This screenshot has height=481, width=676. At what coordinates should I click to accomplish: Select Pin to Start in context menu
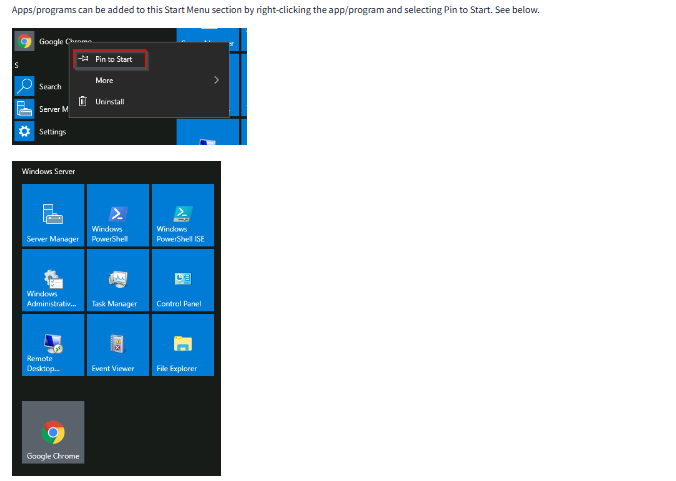113,59
